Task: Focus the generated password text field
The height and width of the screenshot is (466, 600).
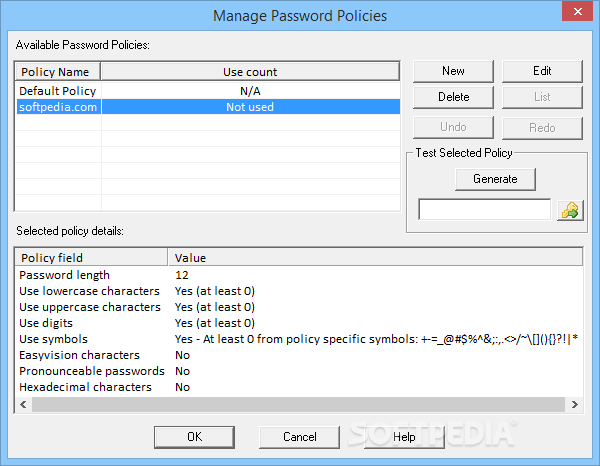Action: [484, 209]
